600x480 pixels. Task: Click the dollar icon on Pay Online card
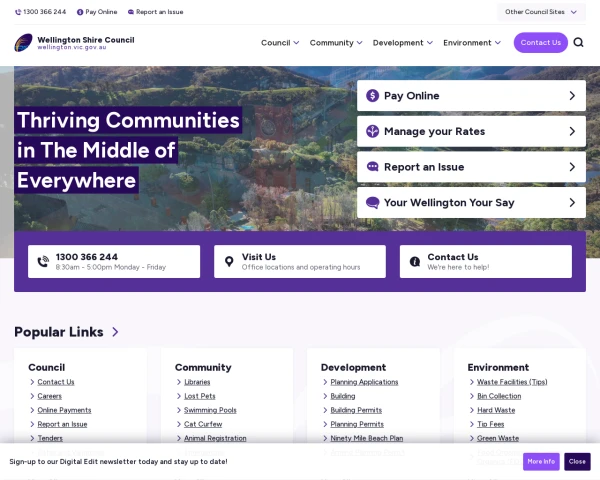tap(372, 96)
